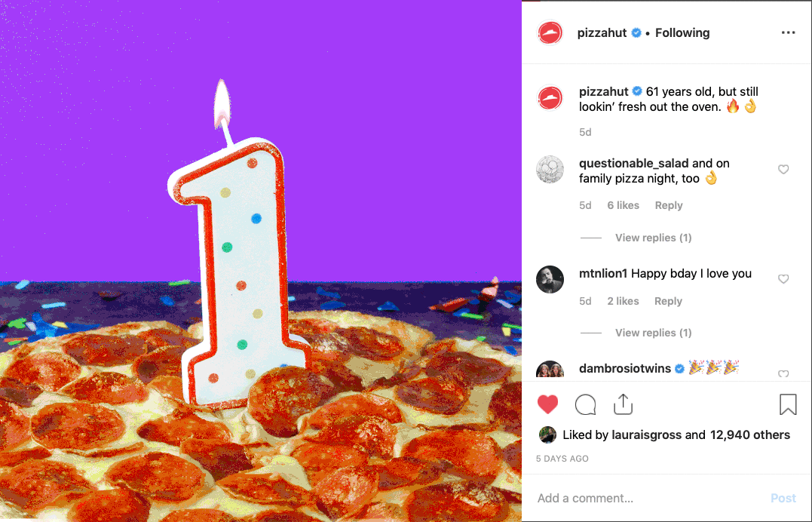The height and width of the screenshot is (522, 812).
Task: Open the 12,940 others likes list
Action: coord(749,434)
